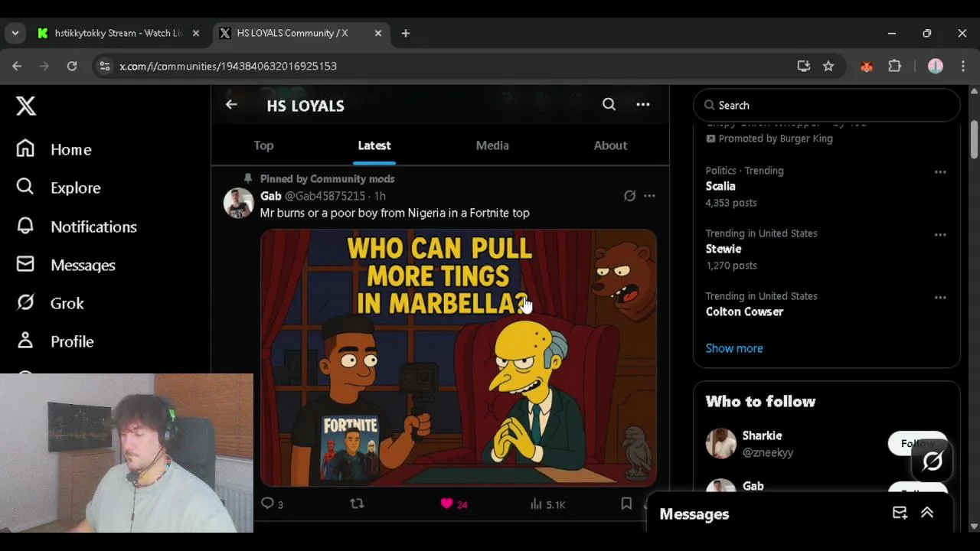Open HS LOYALS community more options
The height and width of the screenshot is (551, 980).
click(643, 105)
